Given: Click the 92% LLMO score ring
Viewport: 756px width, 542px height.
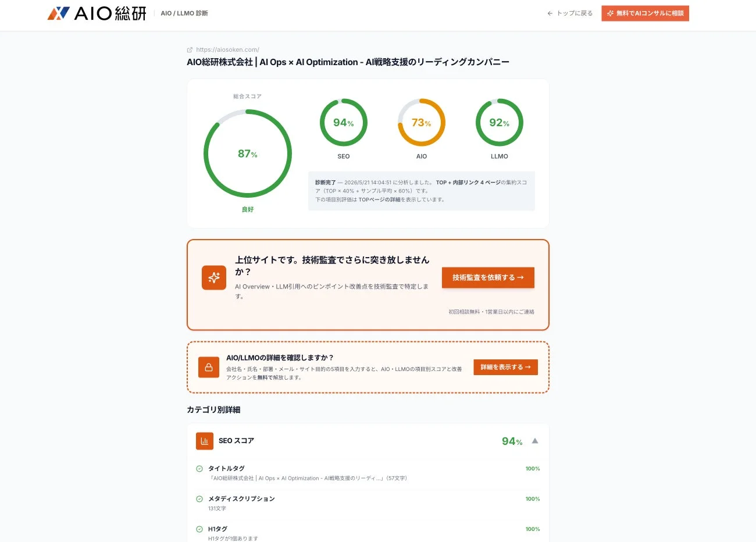Looking at the screenshot, I should [x=500, y=123].
